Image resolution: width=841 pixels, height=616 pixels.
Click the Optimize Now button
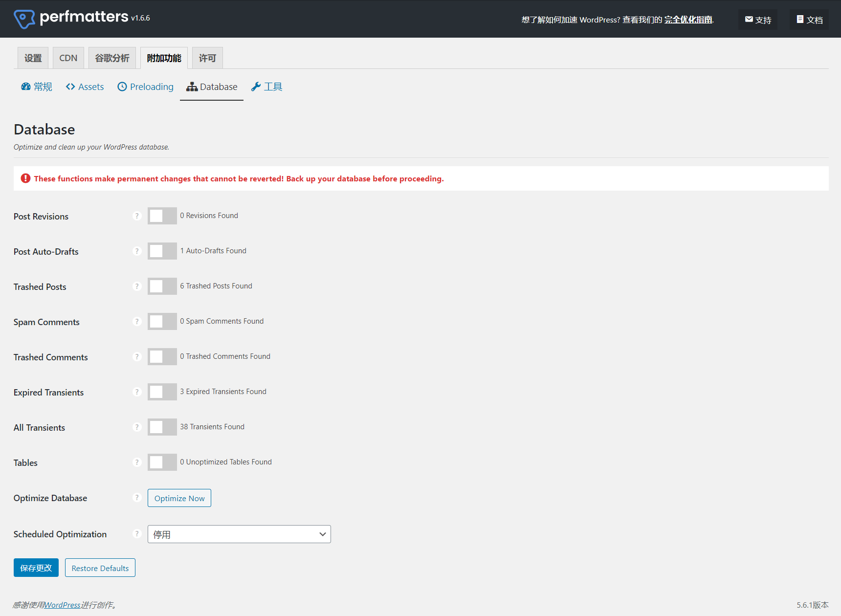point(179,498)
